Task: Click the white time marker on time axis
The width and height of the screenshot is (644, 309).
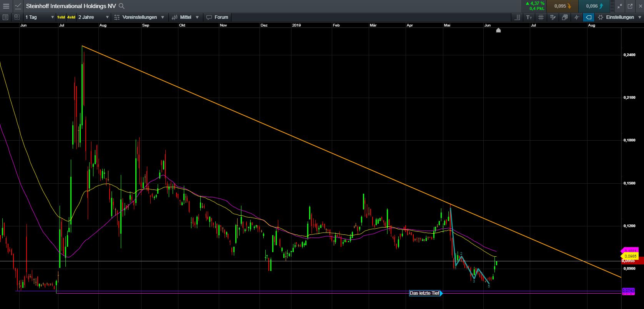Action: [498, 30]
